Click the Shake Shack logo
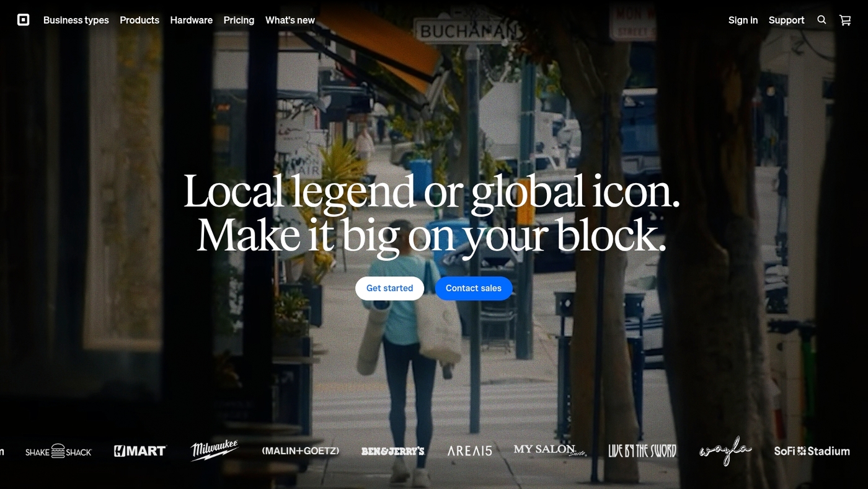868x489 pixels. tap(58, 451)
